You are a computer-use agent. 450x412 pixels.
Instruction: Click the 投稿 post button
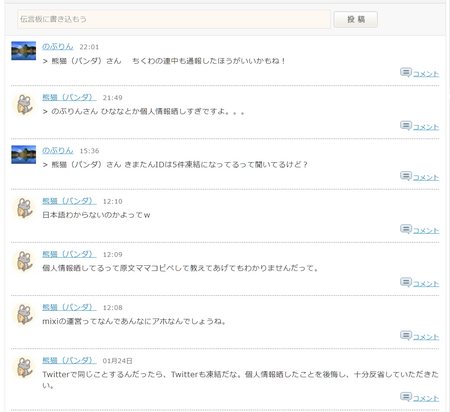[x=356, y=19]
